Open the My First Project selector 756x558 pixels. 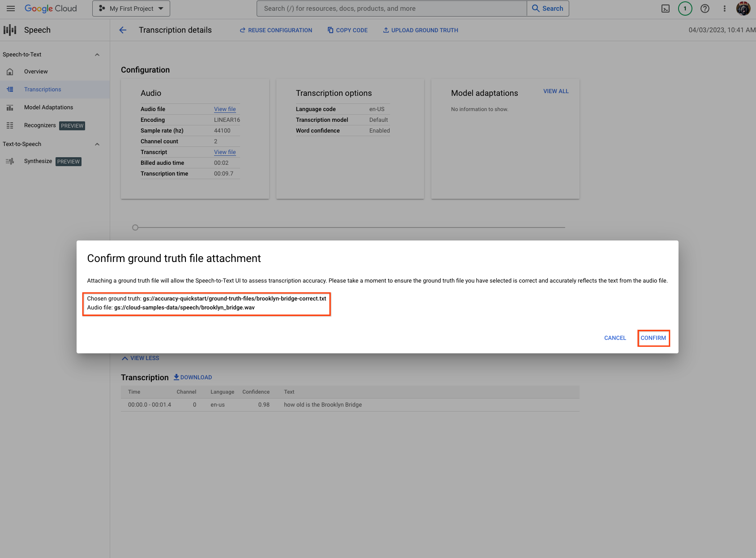[x=131, y=8]
